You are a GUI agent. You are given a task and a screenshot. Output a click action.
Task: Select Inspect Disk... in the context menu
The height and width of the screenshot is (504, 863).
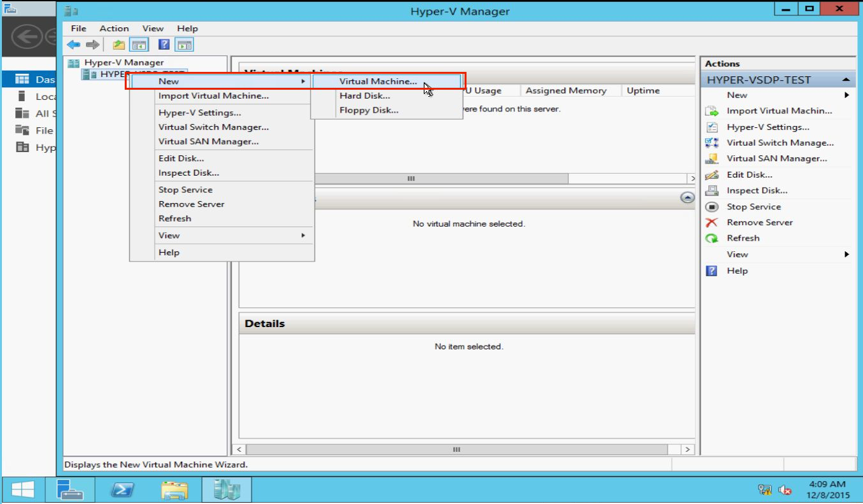222,172
